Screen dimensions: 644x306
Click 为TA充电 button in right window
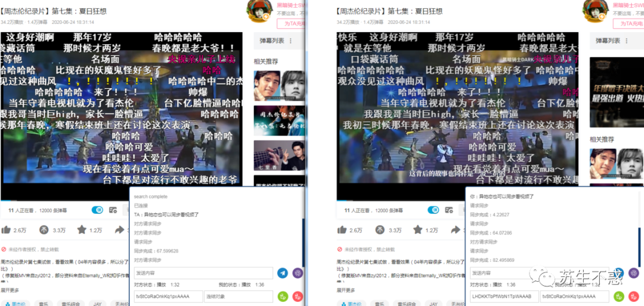[x=628, y=24]
